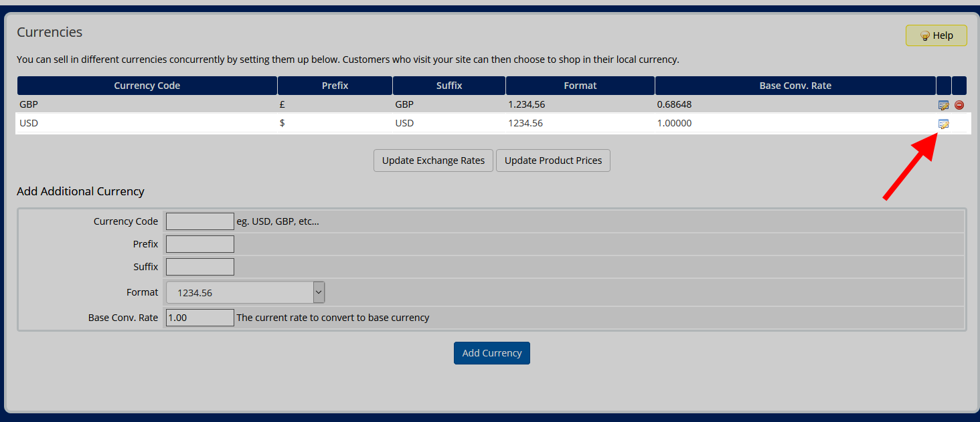Click the Prefix column header

335,86
